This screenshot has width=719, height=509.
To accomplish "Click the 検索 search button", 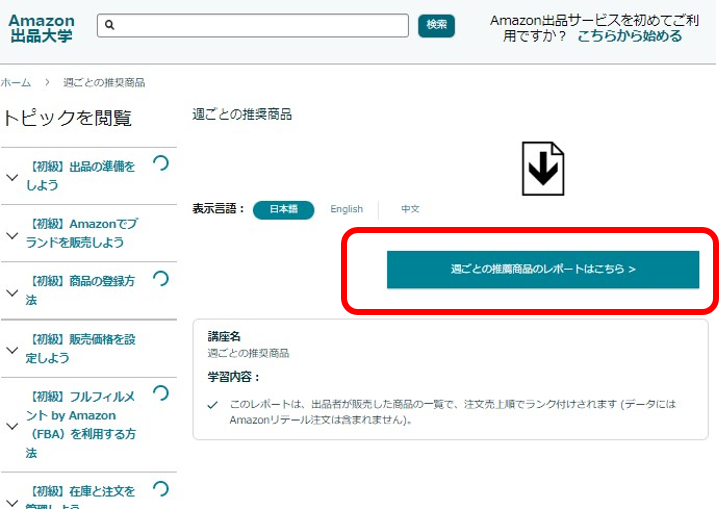I will coord(436,25).
